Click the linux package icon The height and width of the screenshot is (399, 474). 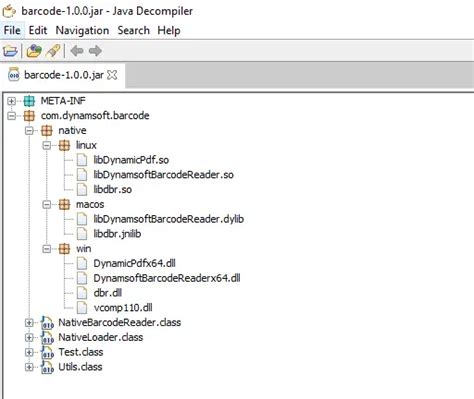coord(64,145)
